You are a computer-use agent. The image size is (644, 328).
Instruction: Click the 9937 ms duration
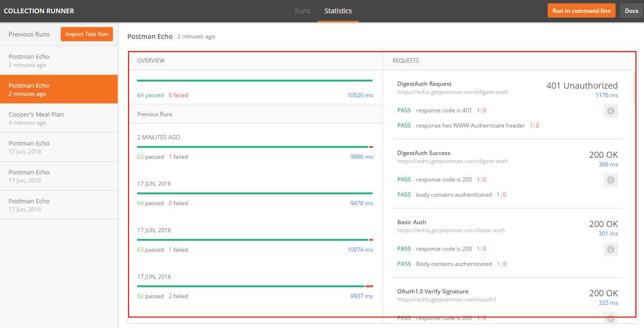click(x=362, y=296)
